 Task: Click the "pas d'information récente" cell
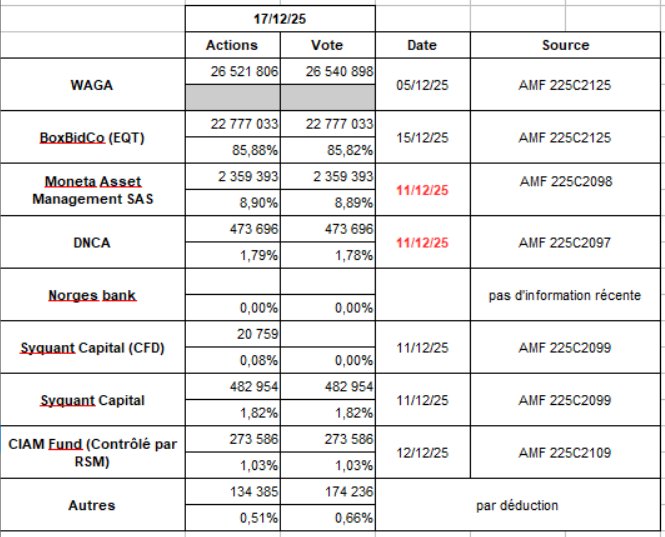(x=565, y=296)
